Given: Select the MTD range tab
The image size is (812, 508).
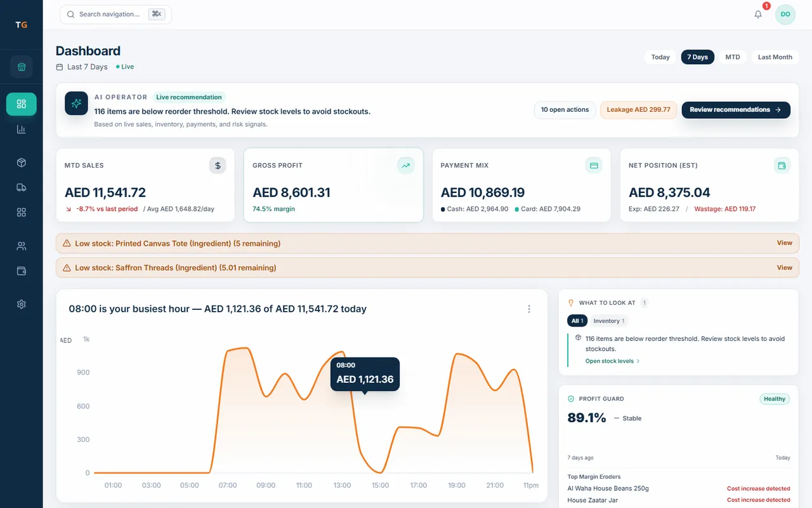Looking at the screenshot, I should tap(733, 57).
